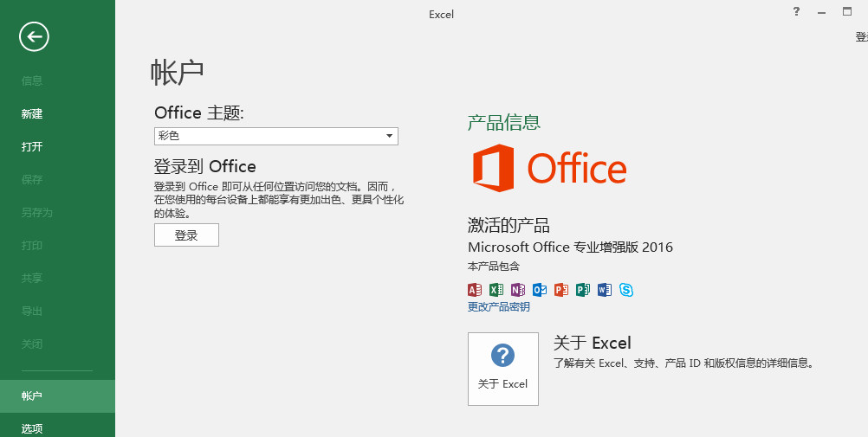868x437 pixels.
Task: Click the Excel app icon under 本产品包含
Action: [x=496, y=289]
